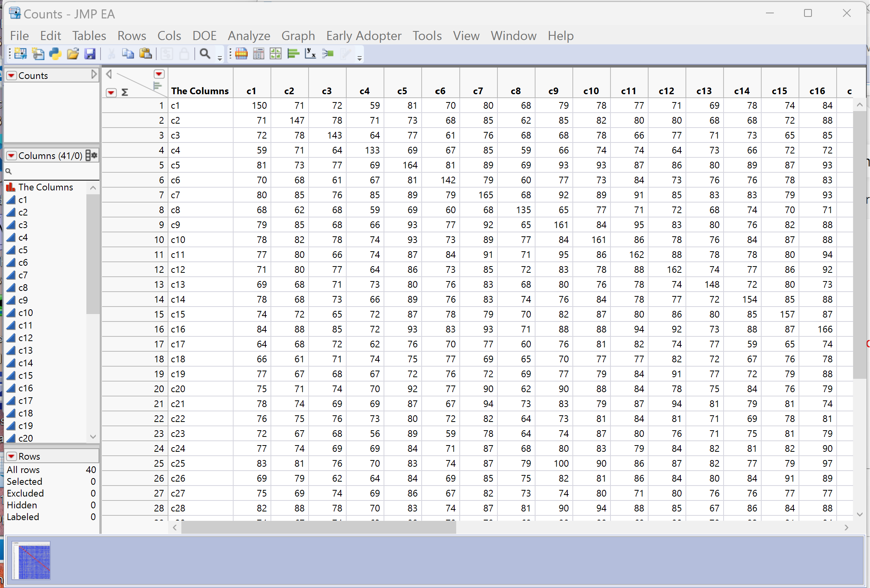The width and height of the screenshot is (870, 588).
Task: Click the Paste toolbar icon
Action: click(x=145, y=53)
